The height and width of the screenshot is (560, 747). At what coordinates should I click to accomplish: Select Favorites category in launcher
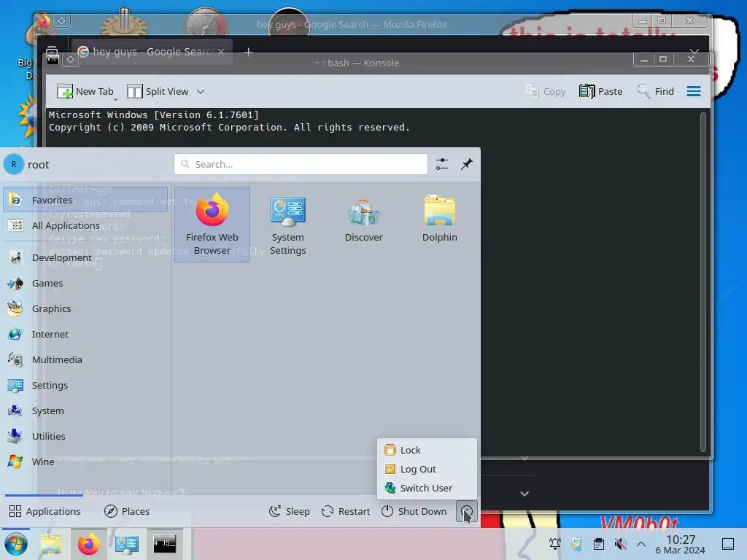[x=85, y=200]
